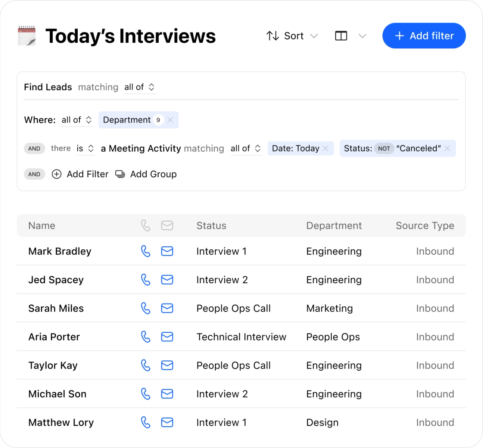Call Michael Son via phone icon
The image size is (483, 448).
click(146, 394)
